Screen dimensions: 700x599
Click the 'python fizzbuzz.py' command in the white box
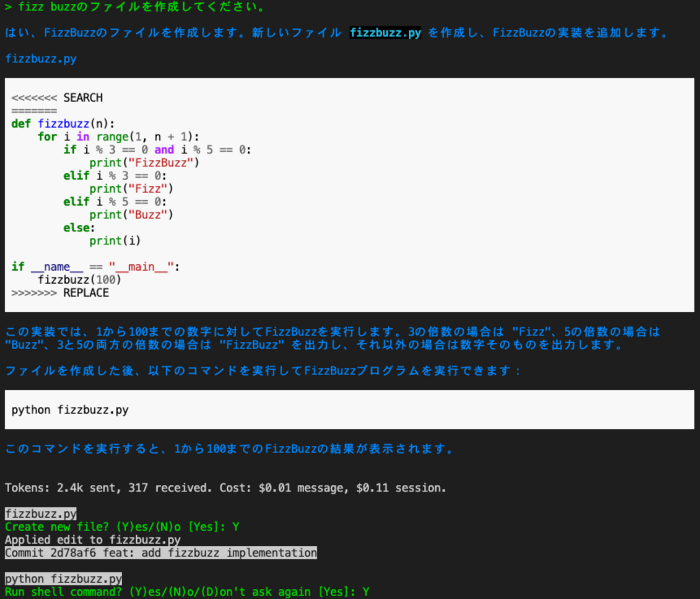[70, 410]
